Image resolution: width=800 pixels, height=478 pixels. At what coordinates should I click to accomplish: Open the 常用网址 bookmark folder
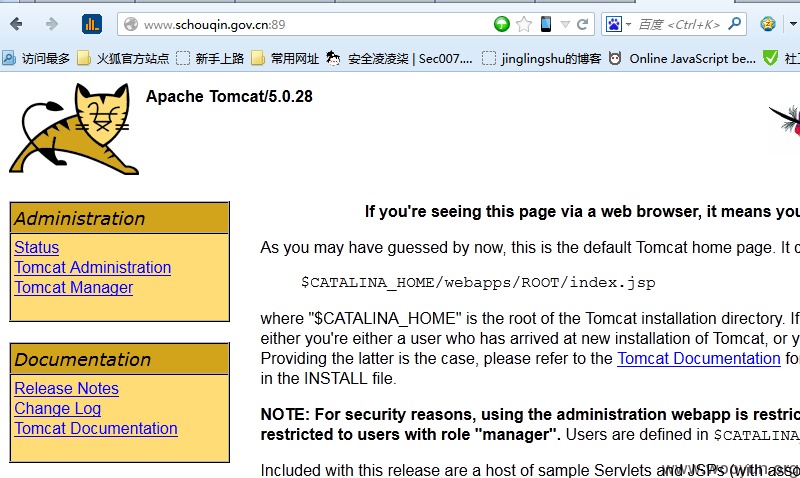click(285, 59)
